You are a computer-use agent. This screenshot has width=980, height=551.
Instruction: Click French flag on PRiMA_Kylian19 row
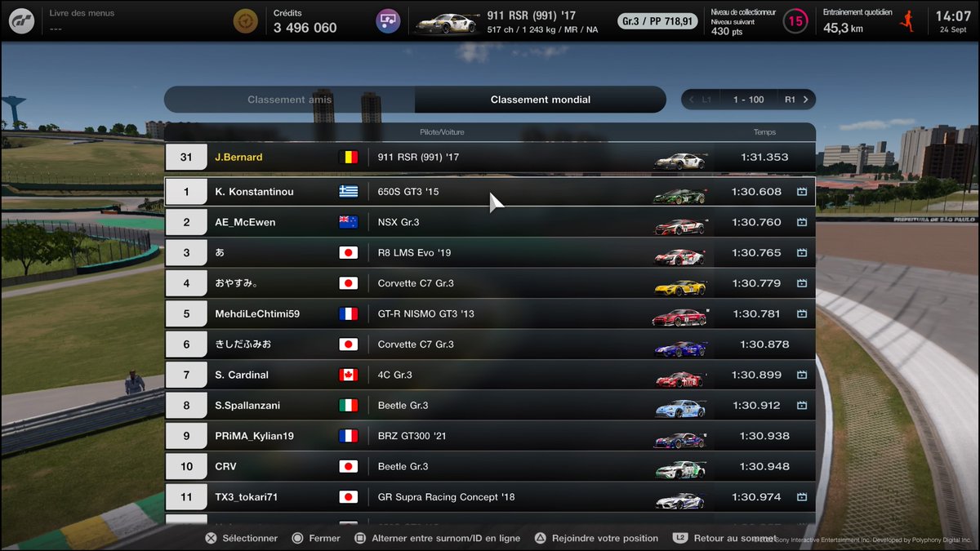point(348,436)
